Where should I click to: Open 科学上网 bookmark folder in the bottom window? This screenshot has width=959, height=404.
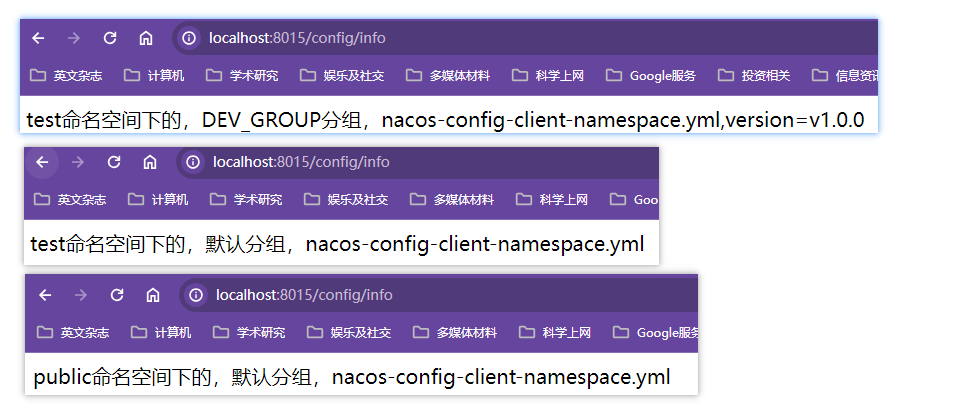click(555, 332)
